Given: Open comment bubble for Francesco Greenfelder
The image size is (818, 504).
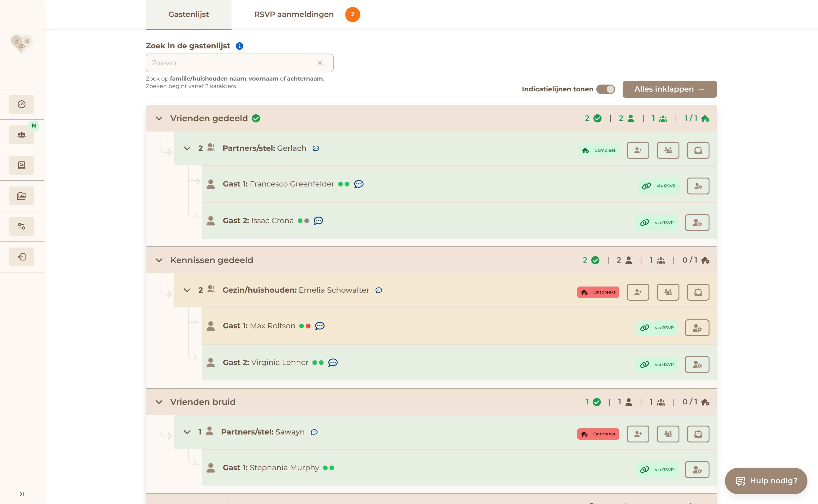Looking at the screenshot, I should (x=359, y=184).
